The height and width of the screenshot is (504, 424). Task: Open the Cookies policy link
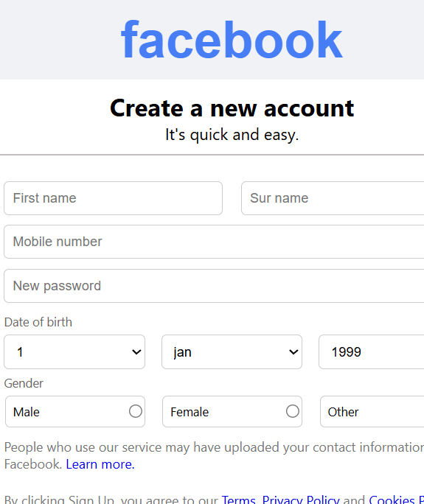click(396, 500)
